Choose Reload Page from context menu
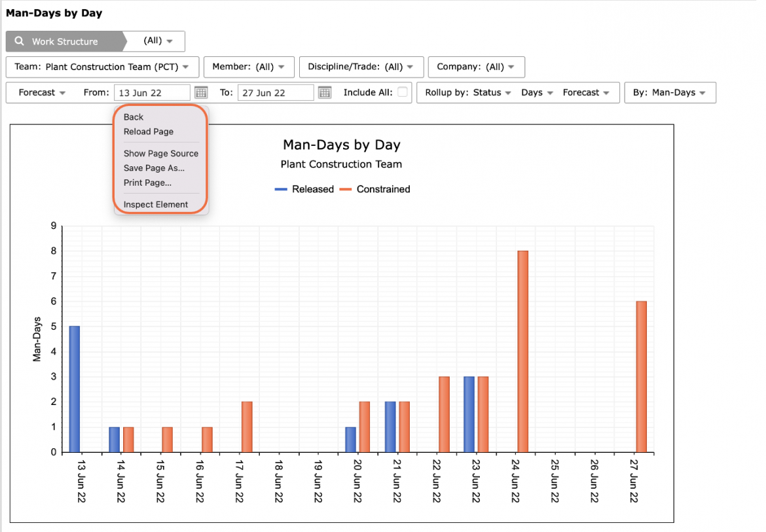766x532 pixels. point(149,132)
